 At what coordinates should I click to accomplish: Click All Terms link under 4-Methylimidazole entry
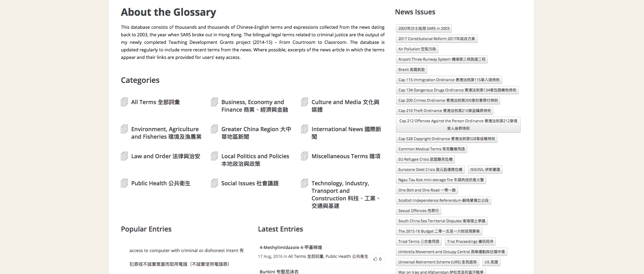pos(306,256)
